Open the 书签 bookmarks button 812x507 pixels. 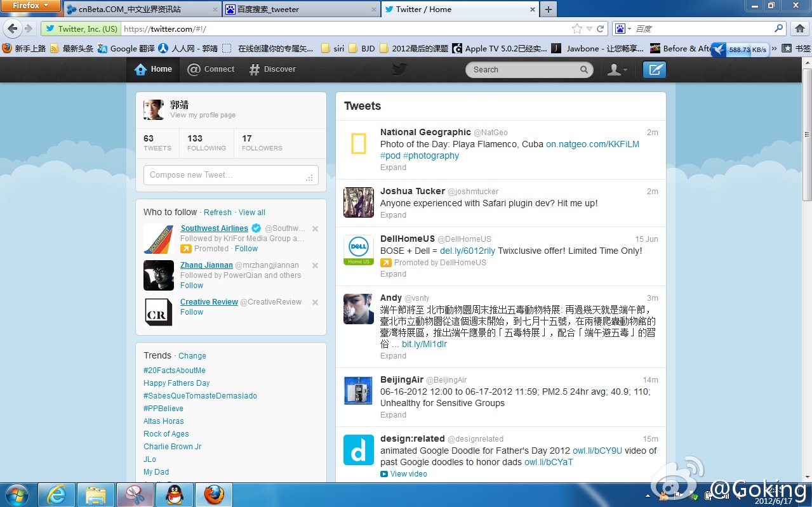(796, 48)
